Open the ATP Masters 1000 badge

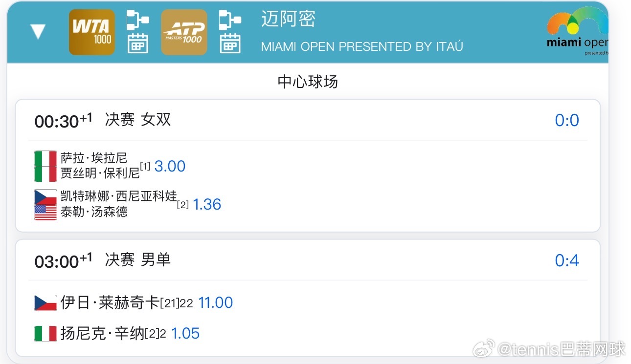(x=184, y=32)
